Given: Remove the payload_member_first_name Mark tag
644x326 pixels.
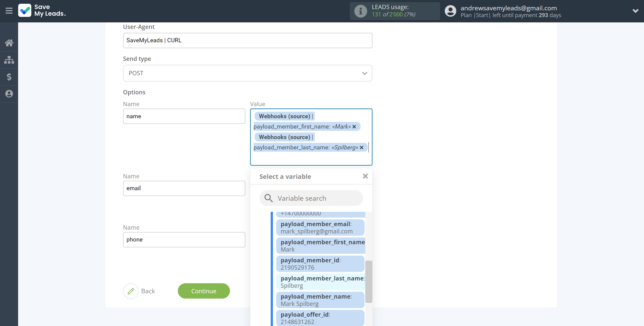Looking at the screenshot, I should [x=354, y=127].
